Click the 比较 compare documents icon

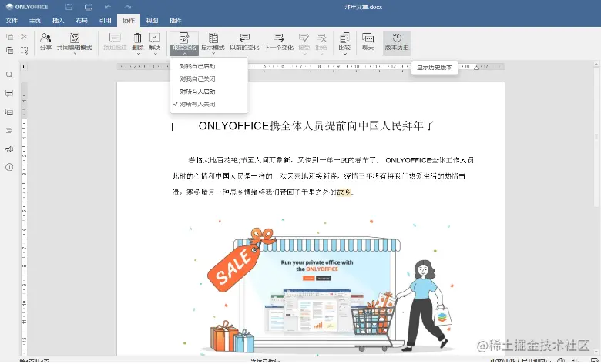(x=344, y=38)
